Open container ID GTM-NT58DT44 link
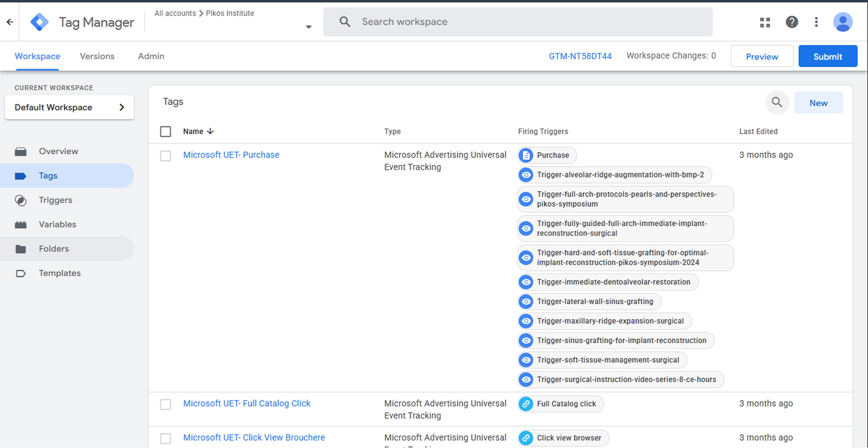 click(x=580, y=56)
